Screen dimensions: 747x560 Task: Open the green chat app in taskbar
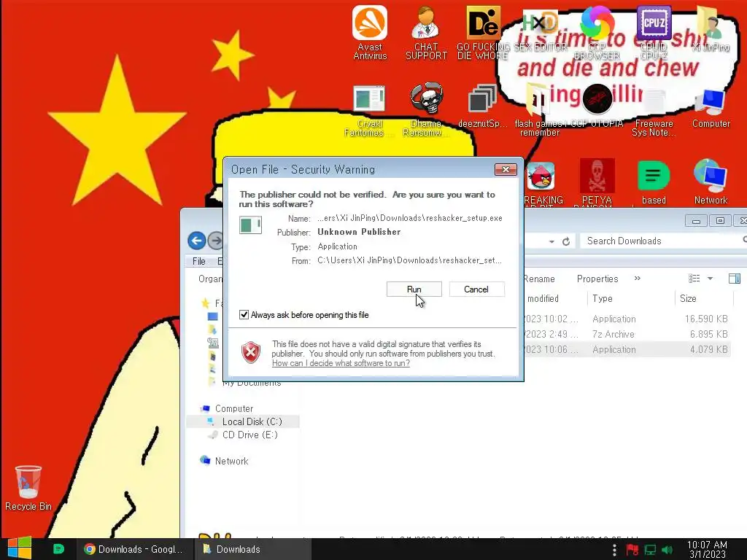click(x=58, y=549)
